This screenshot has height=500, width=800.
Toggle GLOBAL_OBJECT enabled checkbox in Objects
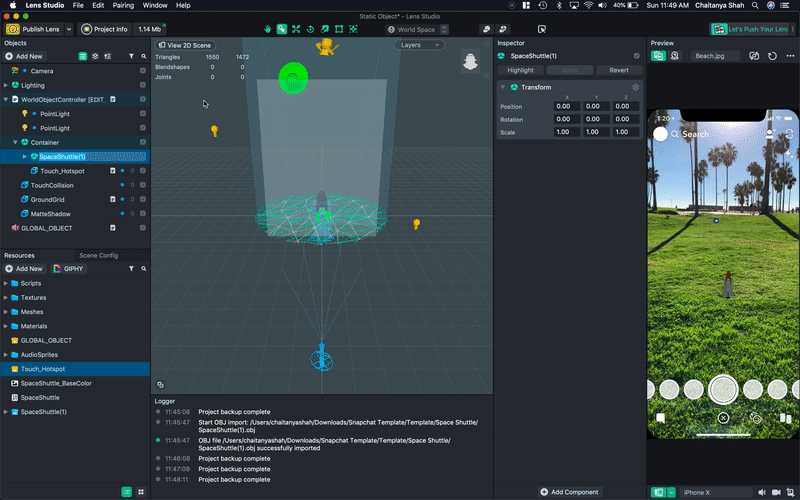143,228
